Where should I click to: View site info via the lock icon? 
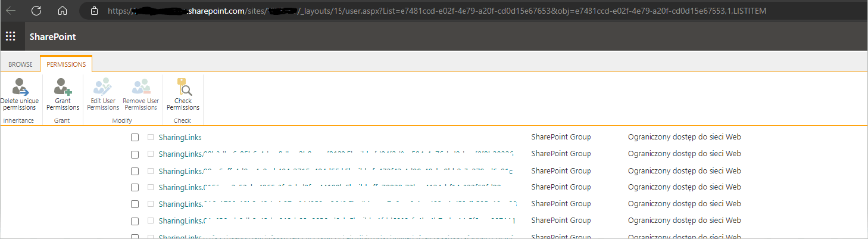pos(94,10)
